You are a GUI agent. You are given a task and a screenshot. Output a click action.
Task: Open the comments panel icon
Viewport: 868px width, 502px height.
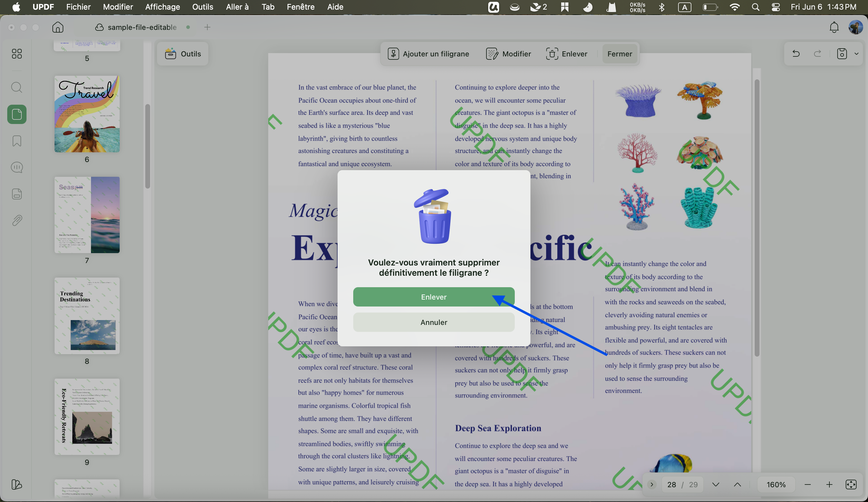[x=17, y=167]
